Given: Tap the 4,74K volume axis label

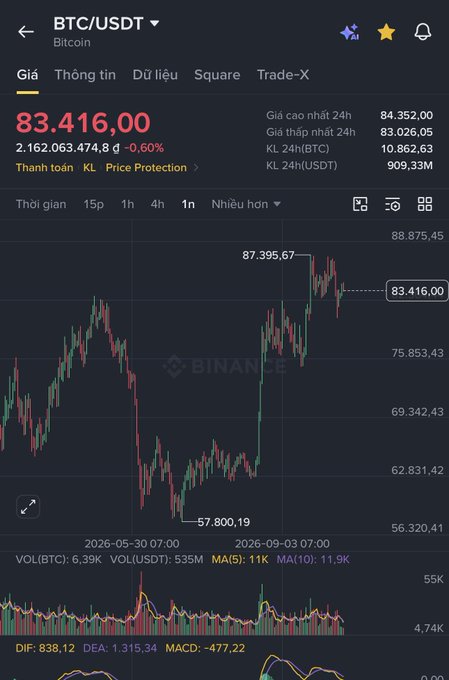Looking at the screenshot, I should click(x=429, y=628).
